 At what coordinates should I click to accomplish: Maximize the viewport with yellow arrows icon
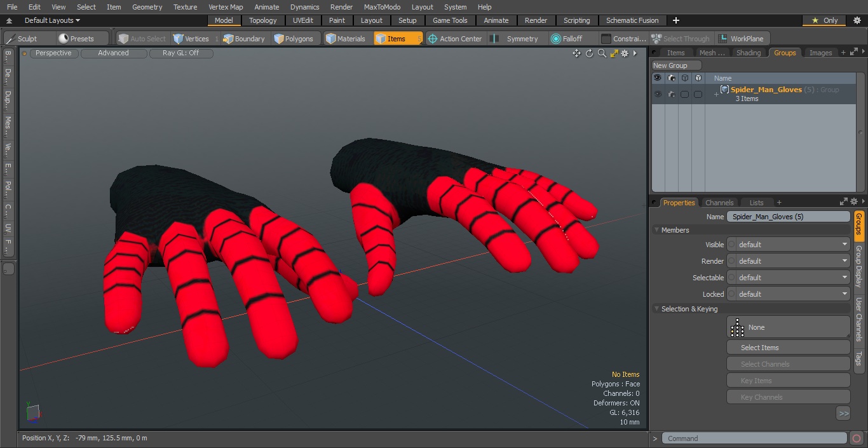[614, 53]
